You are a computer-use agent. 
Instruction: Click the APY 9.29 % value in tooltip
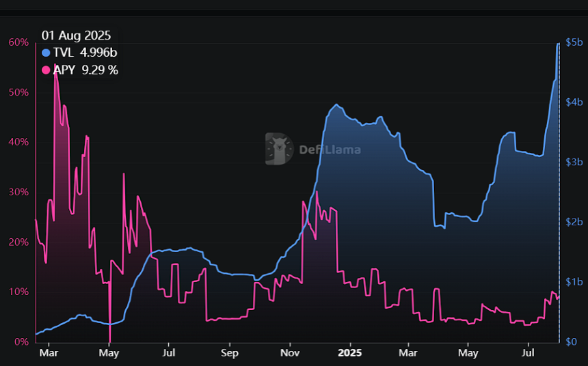click(100, 70)
